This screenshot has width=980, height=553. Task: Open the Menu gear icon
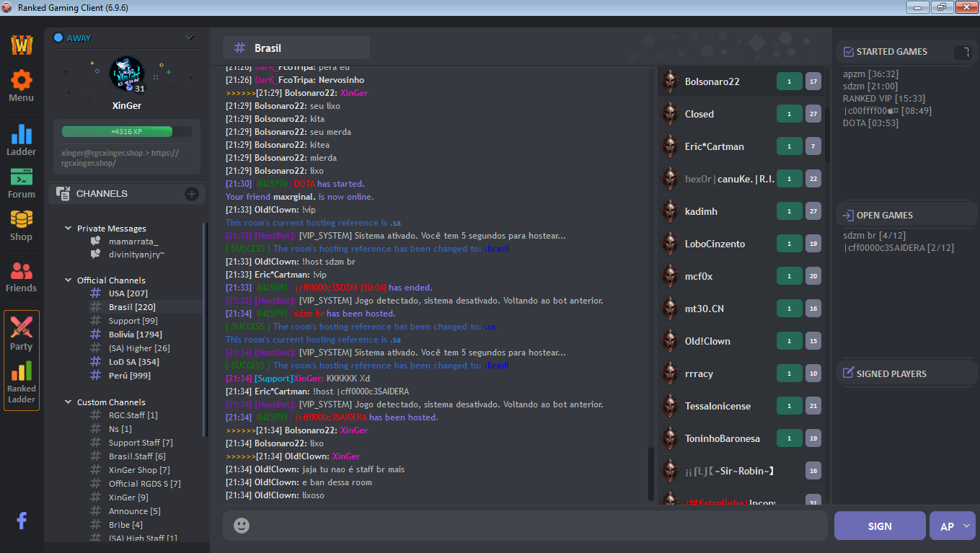(22, 79)
